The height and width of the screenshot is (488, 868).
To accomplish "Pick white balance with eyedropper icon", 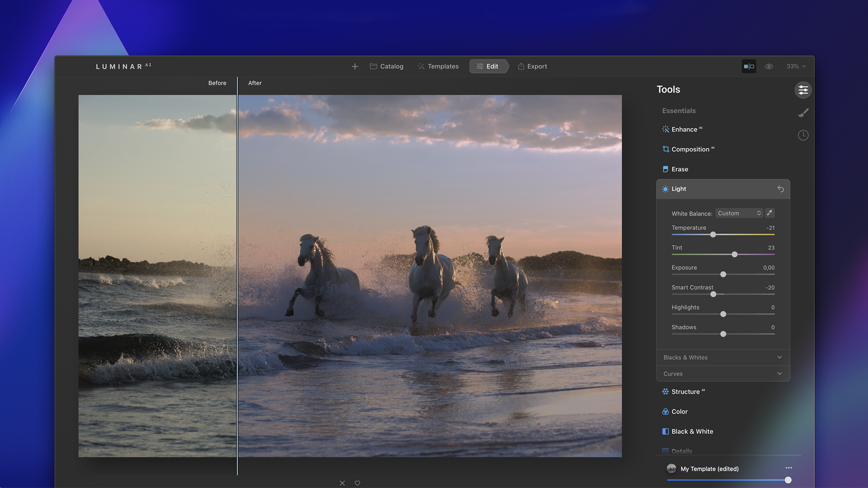I will pos(769,213).
